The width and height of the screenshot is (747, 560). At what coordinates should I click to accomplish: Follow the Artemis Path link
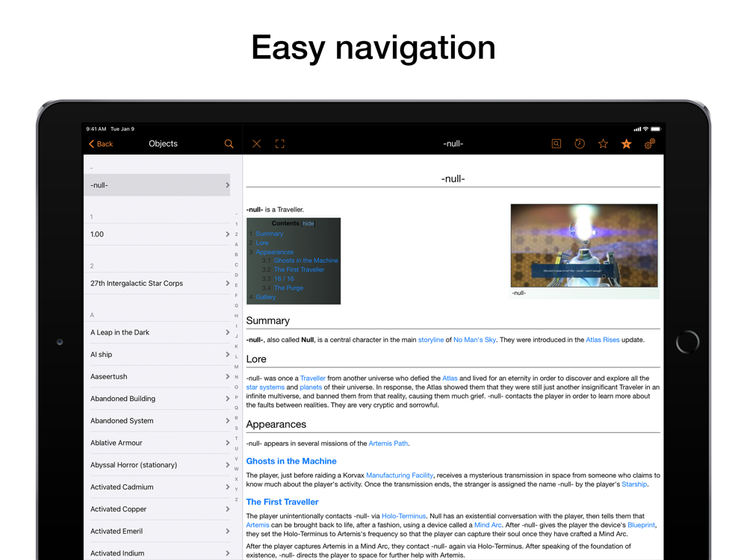pyautogui.click(x=388, y=444)
